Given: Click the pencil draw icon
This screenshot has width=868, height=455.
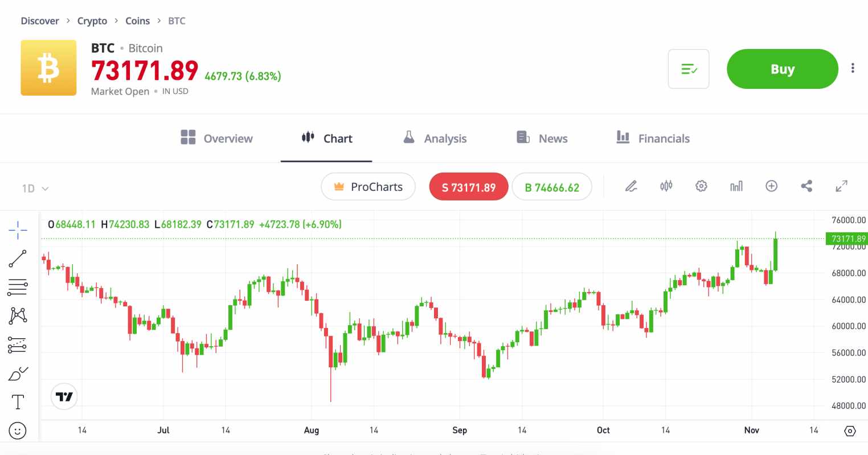Looking at the screenshot, I should 631,186.
